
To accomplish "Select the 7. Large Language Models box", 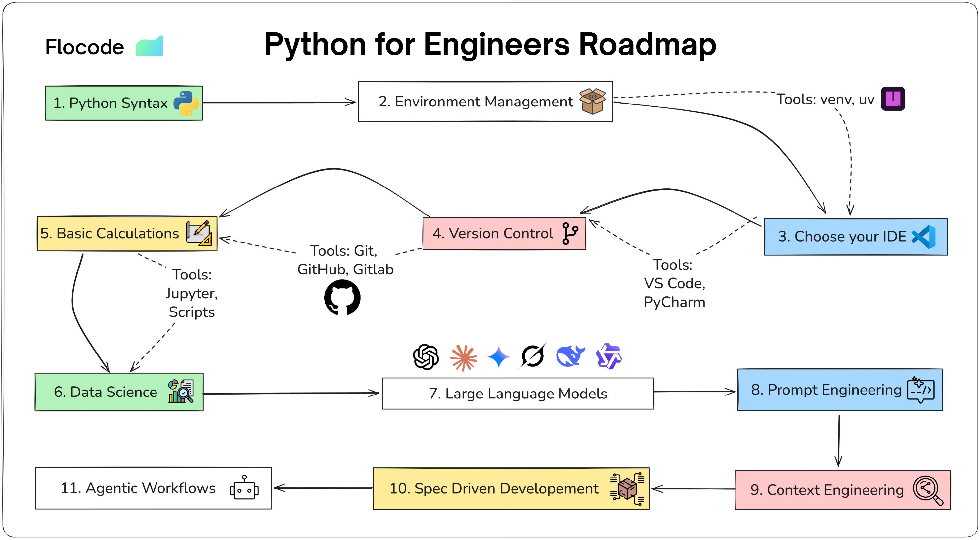I will (517, 394).
